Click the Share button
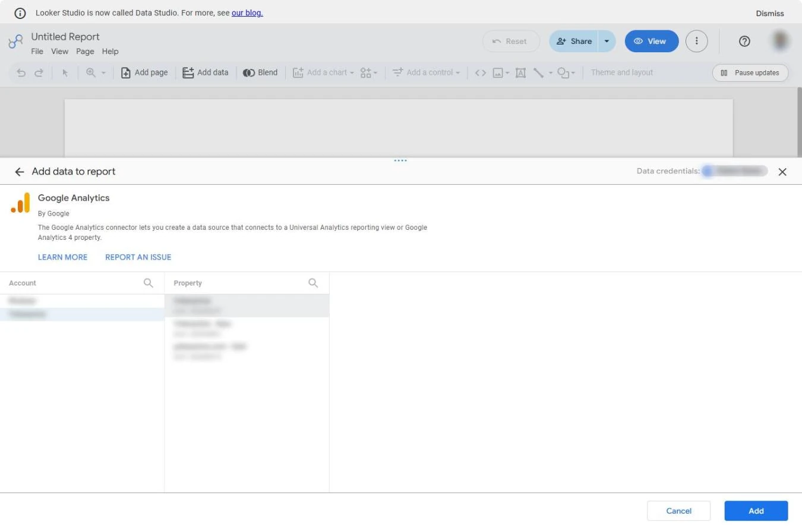The height and width of the screenshot is (532, 802). click(x=574, y=41)
